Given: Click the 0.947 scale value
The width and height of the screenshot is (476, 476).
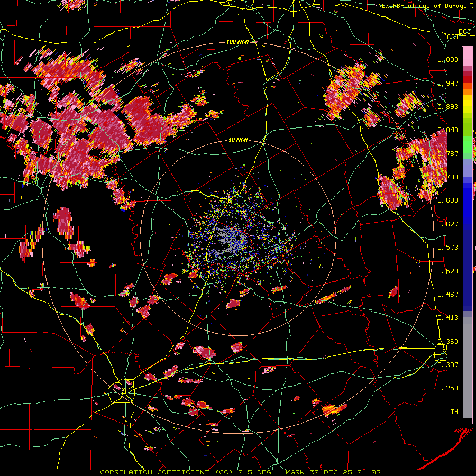Looking at the screenshot, I should pos(448,83).
